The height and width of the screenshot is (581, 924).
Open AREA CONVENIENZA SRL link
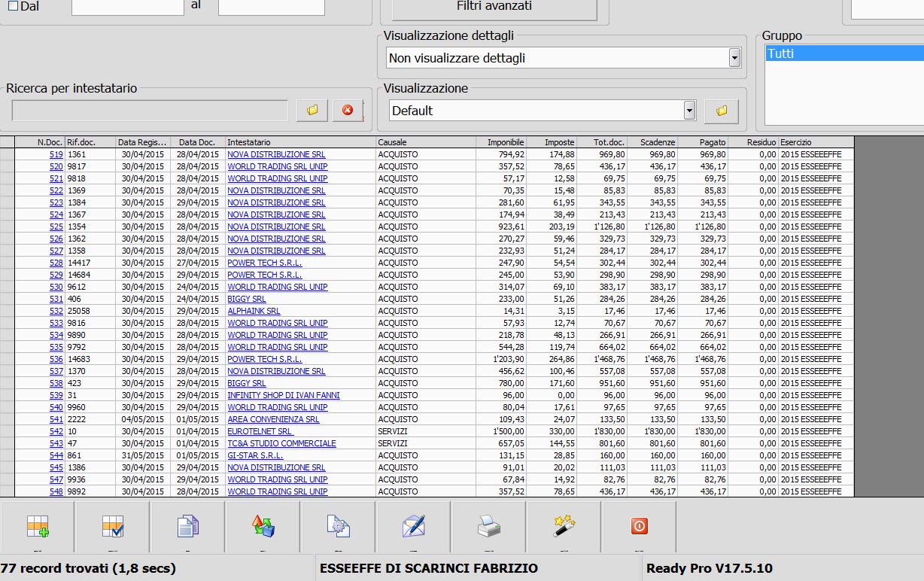coord(273,419)
